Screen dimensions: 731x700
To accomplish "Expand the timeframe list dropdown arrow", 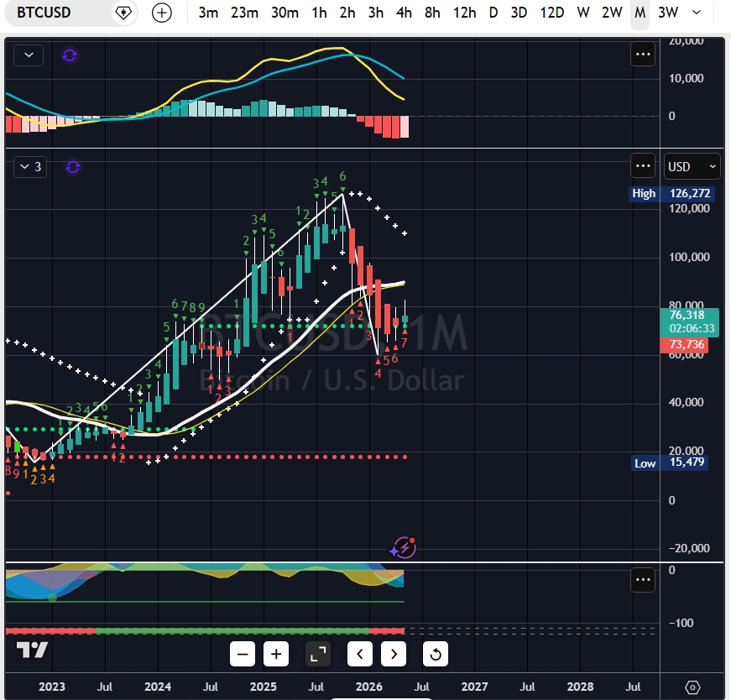I will coord(697,13).
